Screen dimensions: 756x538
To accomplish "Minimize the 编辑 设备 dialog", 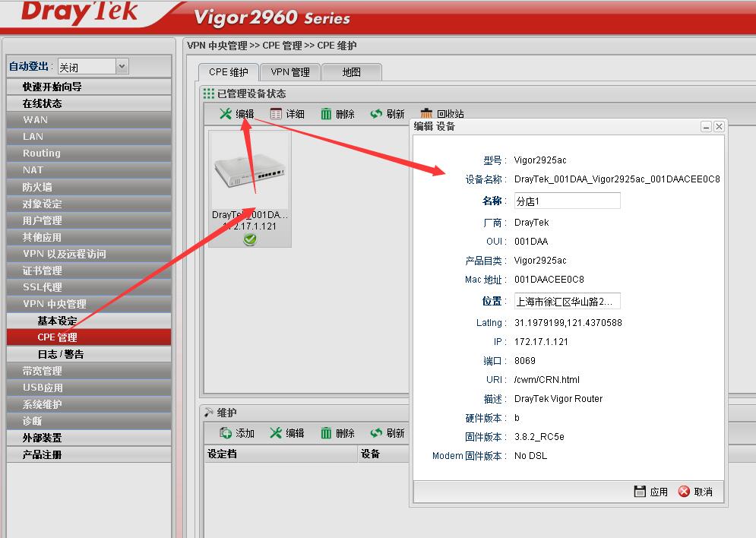I will 706,127.
